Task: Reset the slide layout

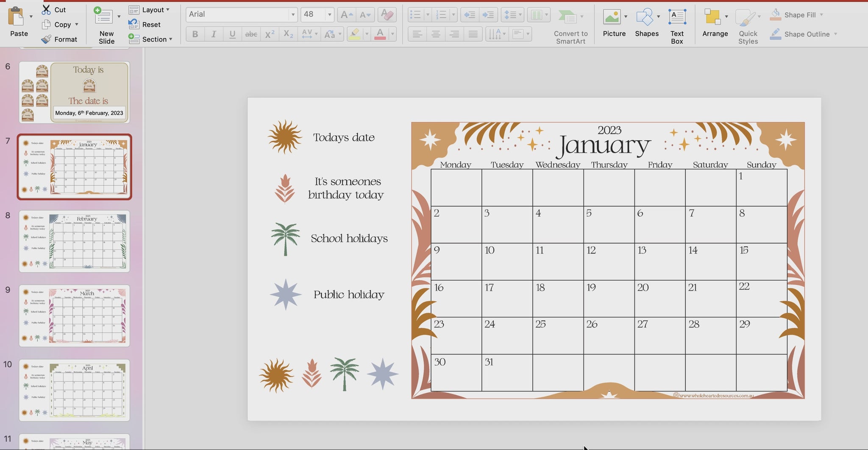Action: pyautogui.click(x=145, y=25)
